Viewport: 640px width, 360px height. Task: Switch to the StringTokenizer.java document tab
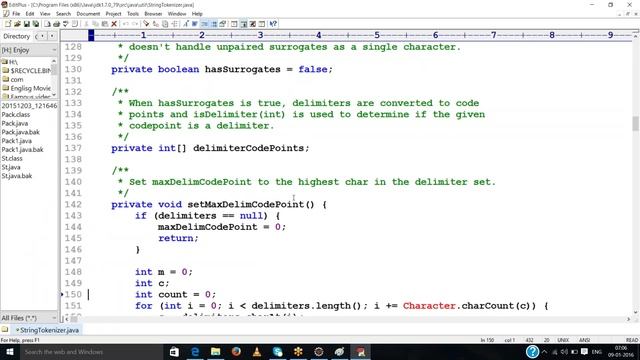pos(47,330)
